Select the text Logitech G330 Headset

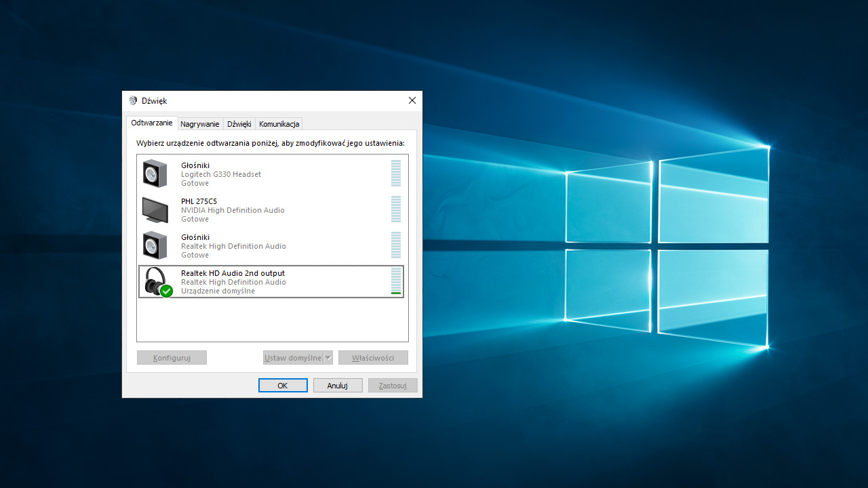(221, 174)
